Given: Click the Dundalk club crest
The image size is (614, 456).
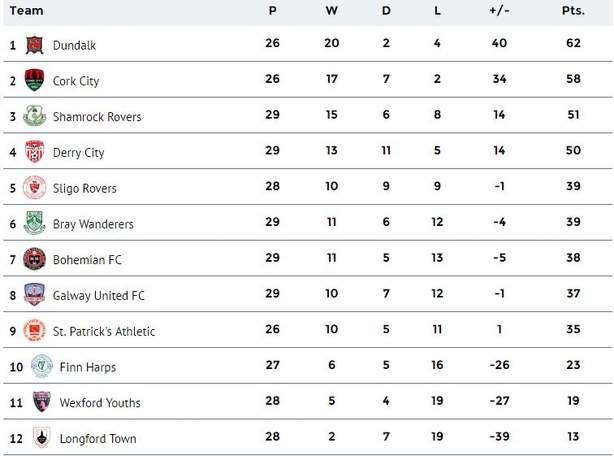Looking at the screenshot, I should 34,45.
